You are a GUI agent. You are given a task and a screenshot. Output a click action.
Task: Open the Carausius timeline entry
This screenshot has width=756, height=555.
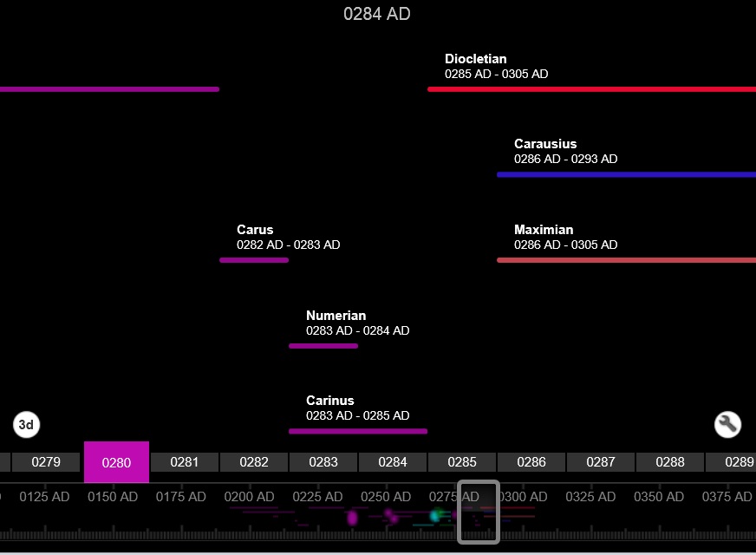click(544, 144)
